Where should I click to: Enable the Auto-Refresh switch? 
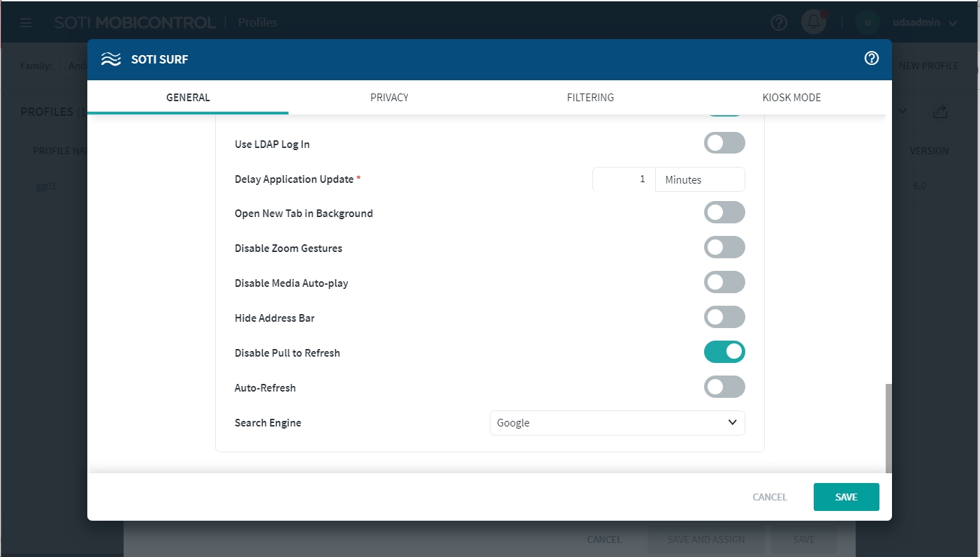[x=724, y=387]
